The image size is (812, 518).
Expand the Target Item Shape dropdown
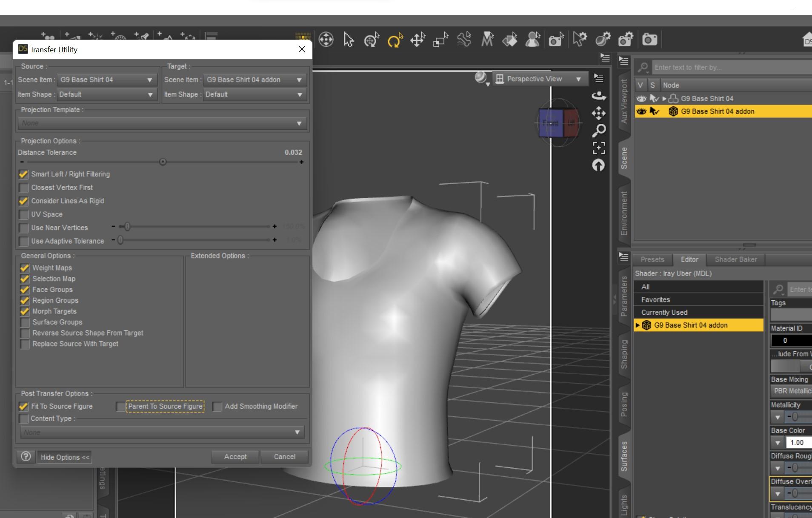[x=254, y=94]
